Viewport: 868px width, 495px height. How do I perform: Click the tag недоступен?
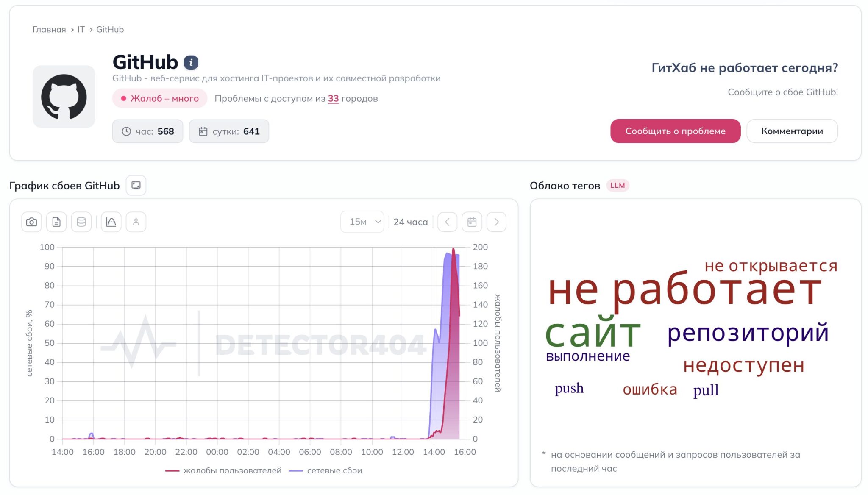(744, 365)
